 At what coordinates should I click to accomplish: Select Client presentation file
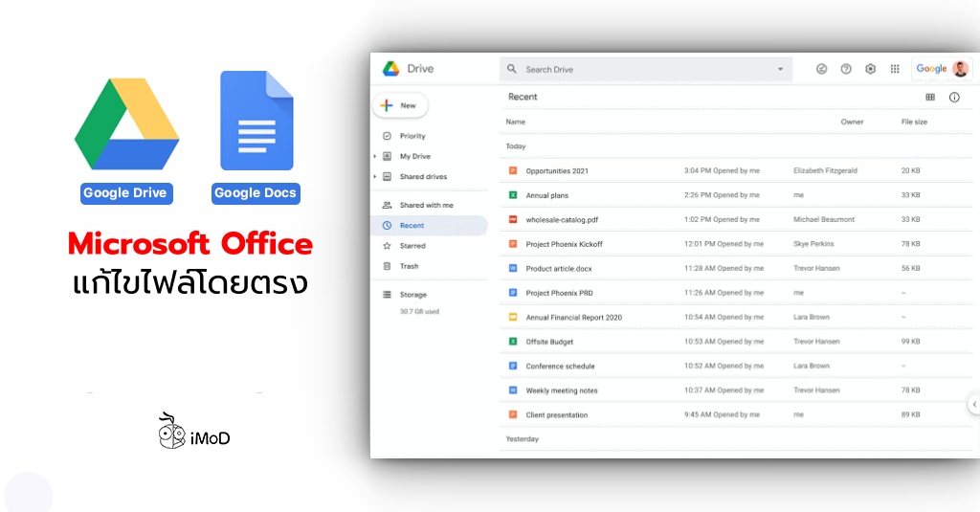click(x=736, y=414)
